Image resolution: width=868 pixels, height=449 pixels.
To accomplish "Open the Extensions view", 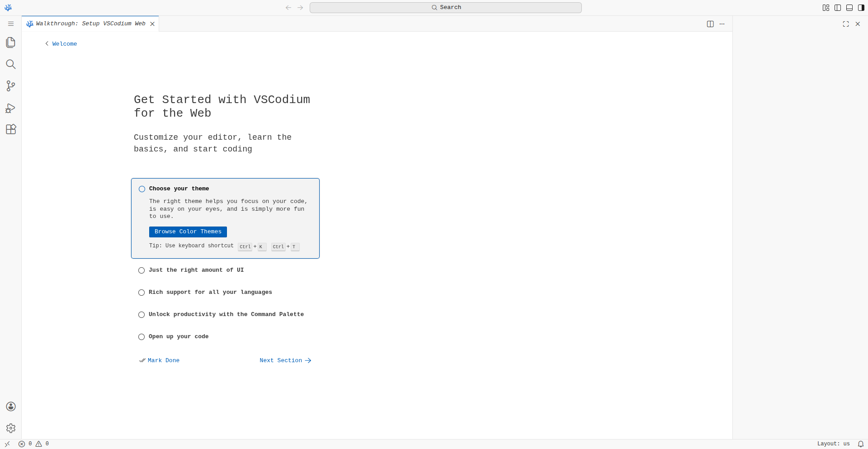I will click(11, 129).
